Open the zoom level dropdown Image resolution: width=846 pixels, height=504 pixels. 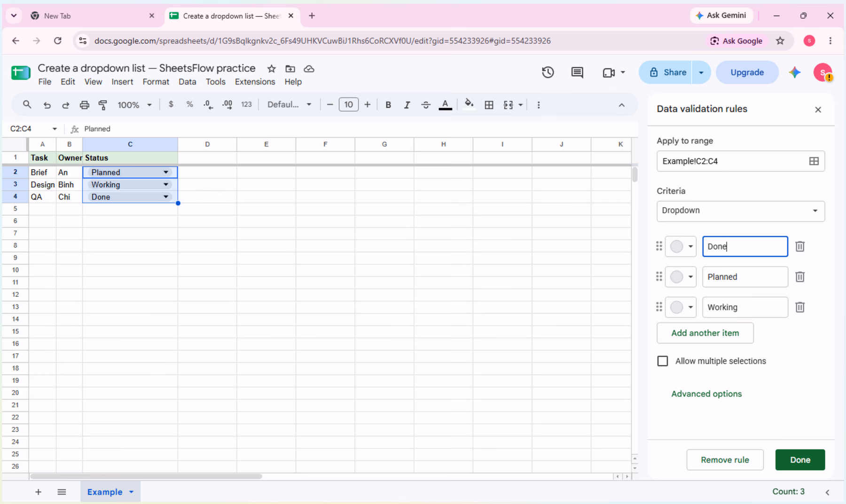click(134, 105)
